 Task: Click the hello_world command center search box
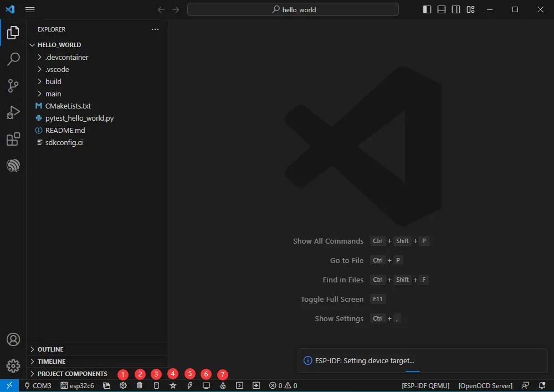tap(293, 9)
